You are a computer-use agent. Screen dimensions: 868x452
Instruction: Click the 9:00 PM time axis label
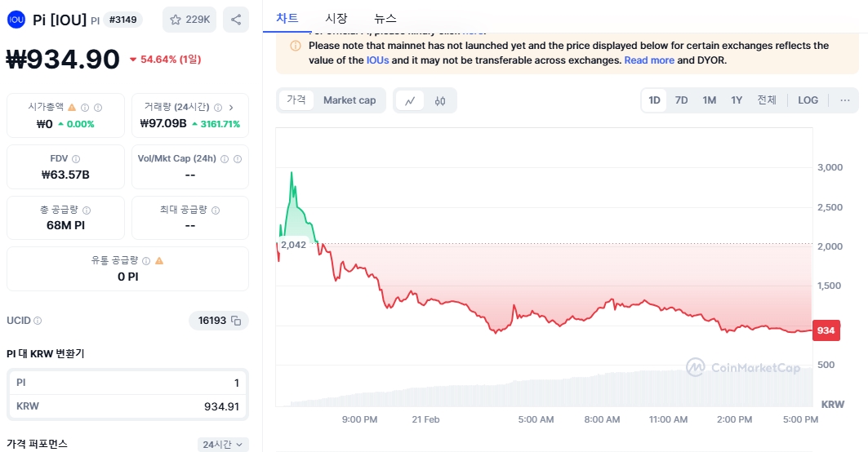(x=360, y=419)
